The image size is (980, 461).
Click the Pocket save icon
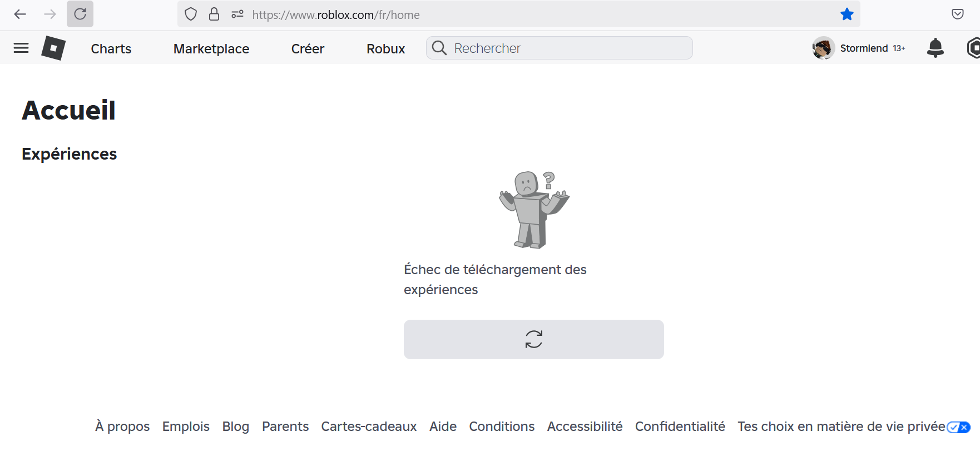tap(957, 14)
